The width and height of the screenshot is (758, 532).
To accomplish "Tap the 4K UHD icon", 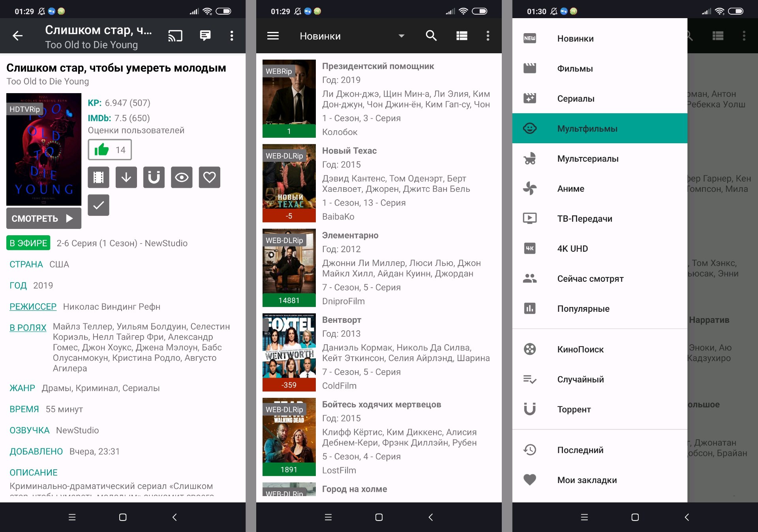I will coord(529,248).
